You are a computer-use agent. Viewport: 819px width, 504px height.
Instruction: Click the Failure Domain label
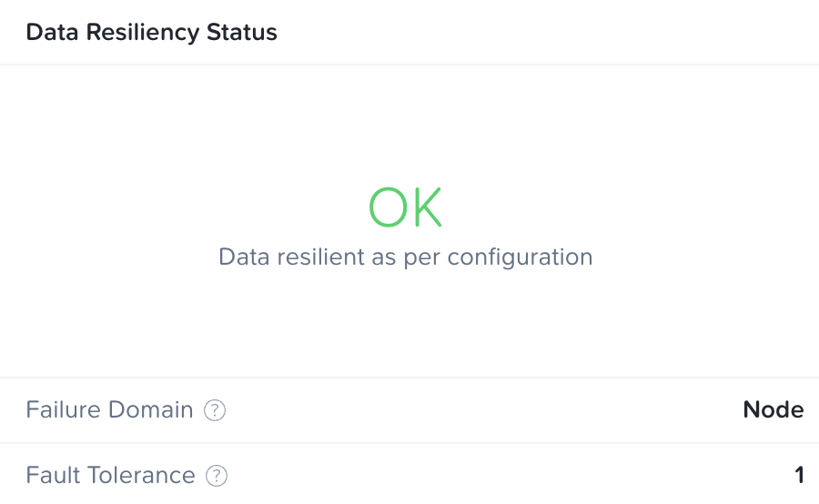click(x=110, y=410)
